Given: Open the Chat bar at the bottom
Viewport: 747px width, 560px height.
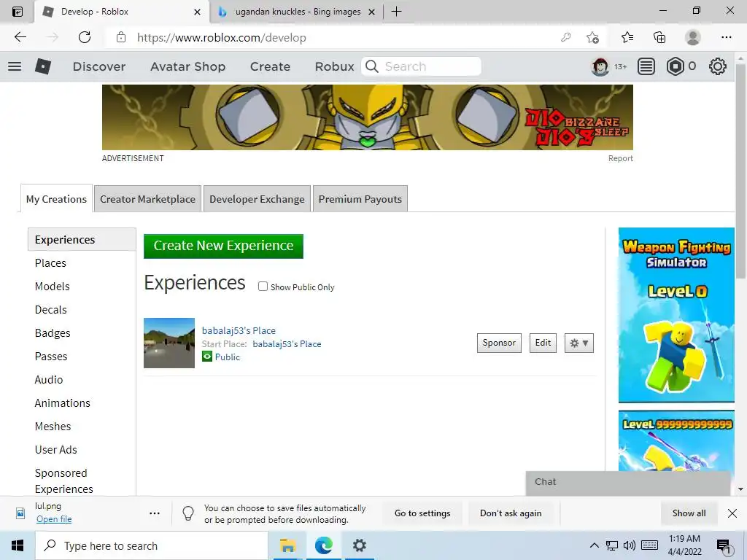Looking at the screenshot, I should tap(628, 483).
